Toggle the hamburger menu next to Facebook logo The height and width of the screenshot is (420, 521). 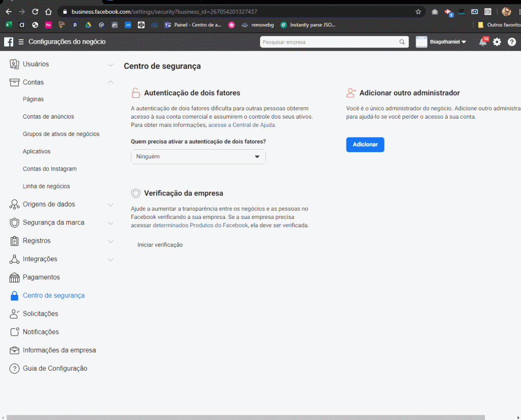point(21,42)
